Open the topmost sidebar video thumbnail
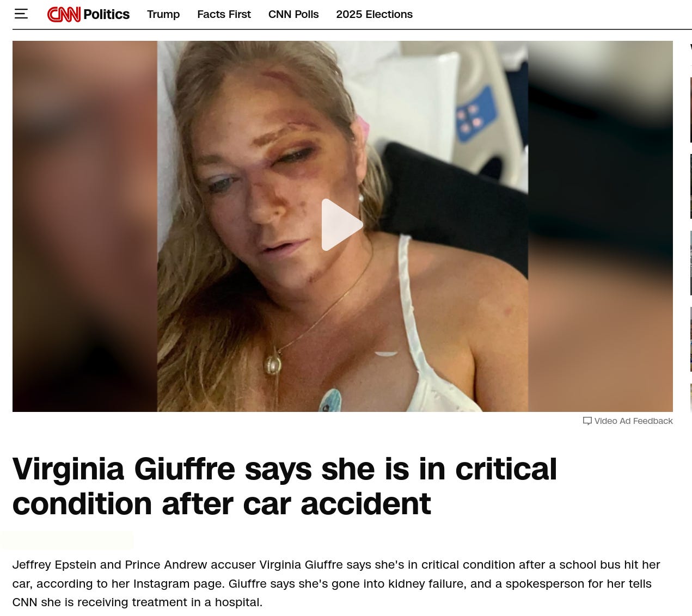Viewport: 692px width, 616px height. pyautogui.click(x=691, y=110)
